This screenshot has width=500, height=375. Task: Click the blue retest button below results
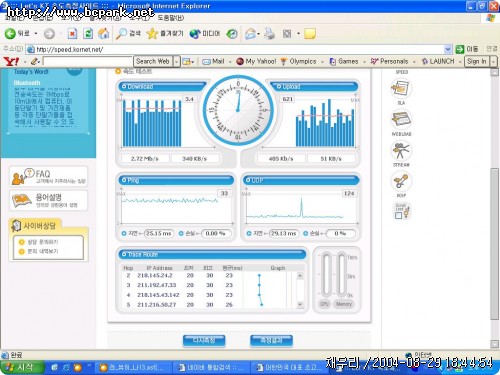tap(204, 341)
